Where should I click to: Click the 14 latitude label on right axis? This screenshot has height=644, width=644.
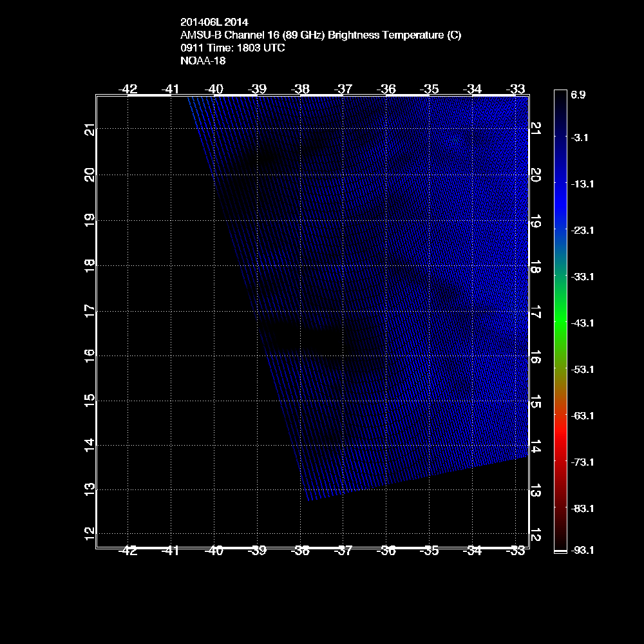tap(535, 446)
